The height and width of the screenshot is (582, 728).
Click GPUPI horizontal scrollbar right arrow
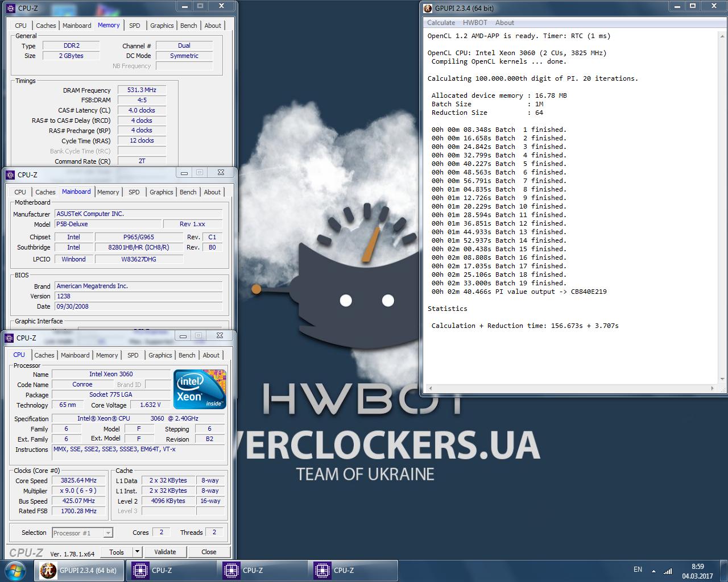(x=713, y=389)
